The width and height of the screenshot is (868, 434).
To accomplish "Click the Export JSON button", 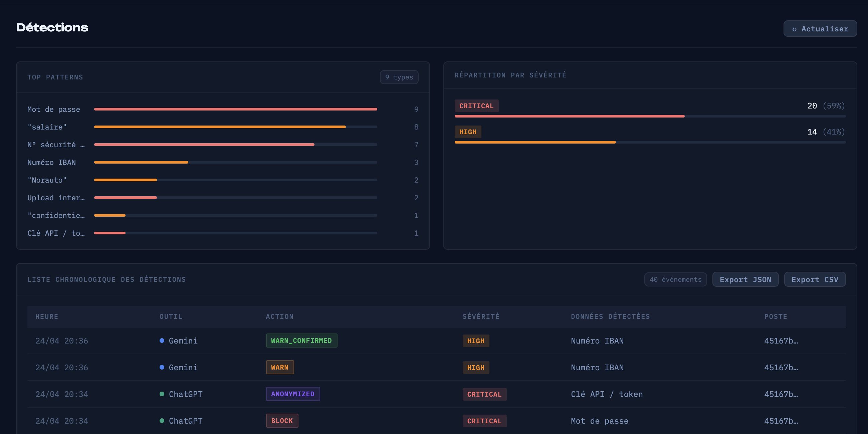I will (745, 279).
